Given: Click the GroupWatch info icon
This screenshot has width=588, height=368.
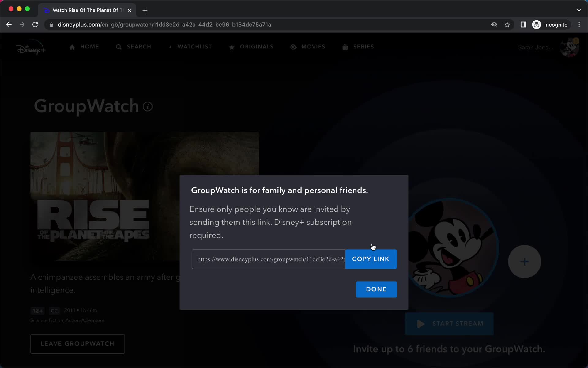Looking at the screenshot, I should tap(148, 107).
